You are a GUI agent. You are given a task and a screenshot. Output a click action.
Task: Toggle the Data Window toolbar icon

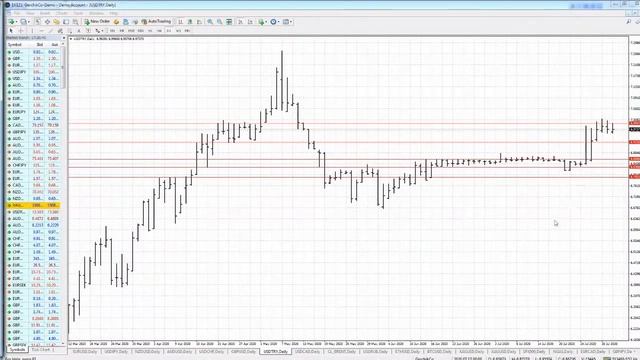47,22
